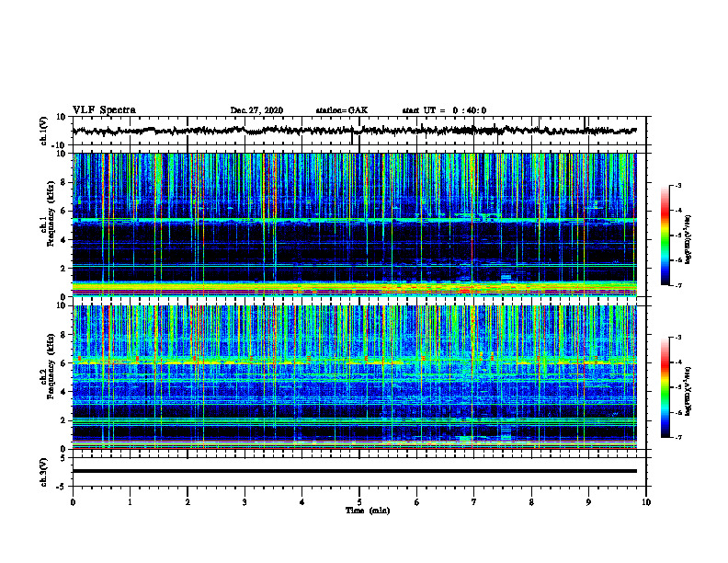Click the "-7" label on lower color scale

677,438
